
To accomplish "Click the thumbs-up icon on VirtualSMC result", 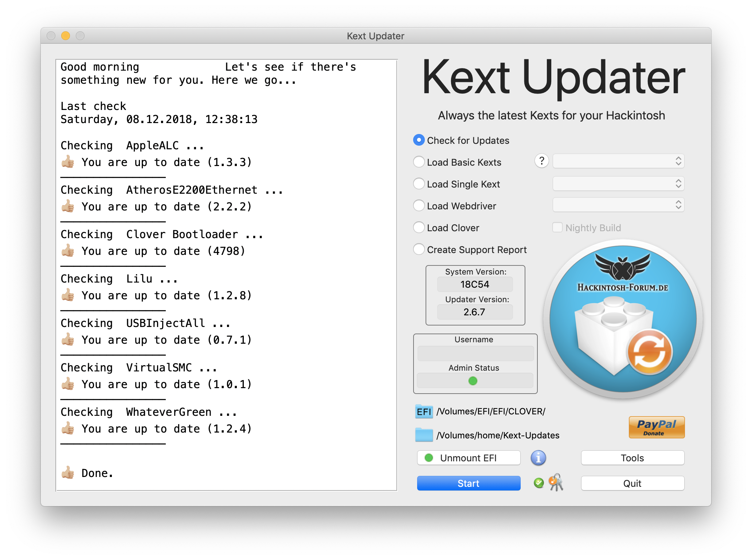I will (x=68, y=384).
